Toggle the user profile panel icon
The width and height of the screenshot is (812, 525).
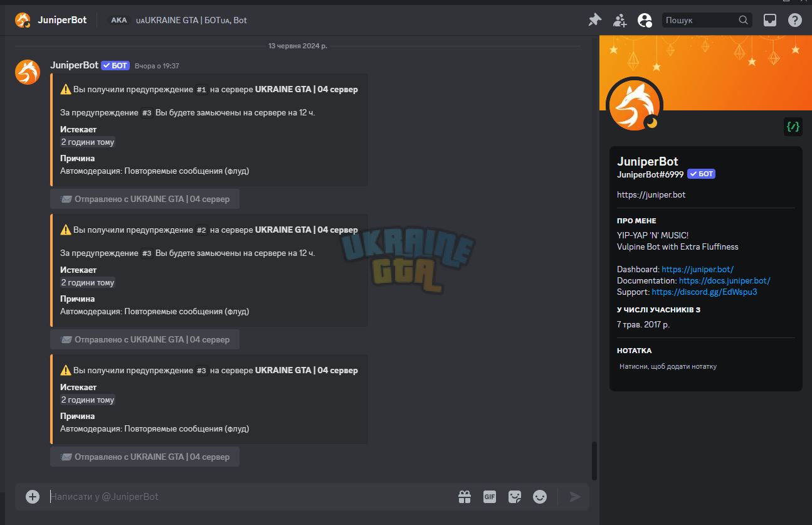(645, 20)
